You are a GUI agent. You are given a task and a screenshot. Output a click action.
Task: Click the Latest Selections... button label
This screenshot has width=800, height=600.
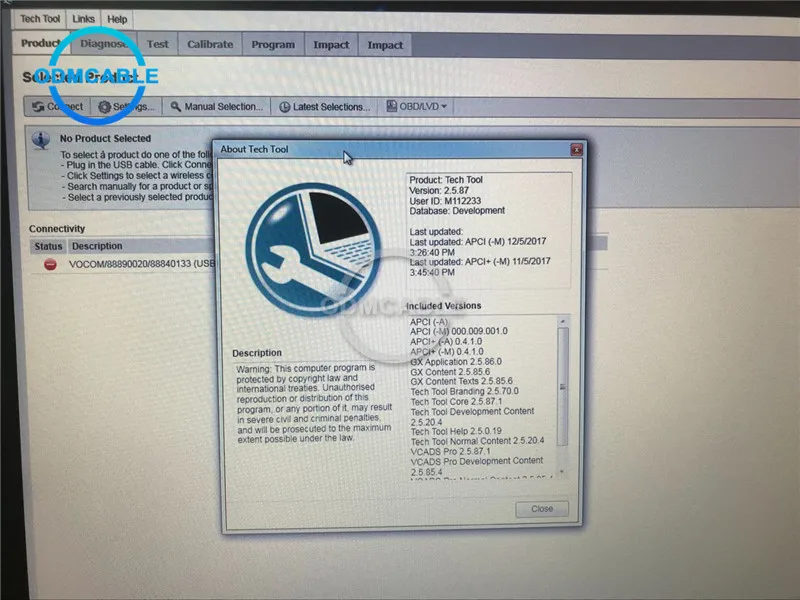pos(332,107)
